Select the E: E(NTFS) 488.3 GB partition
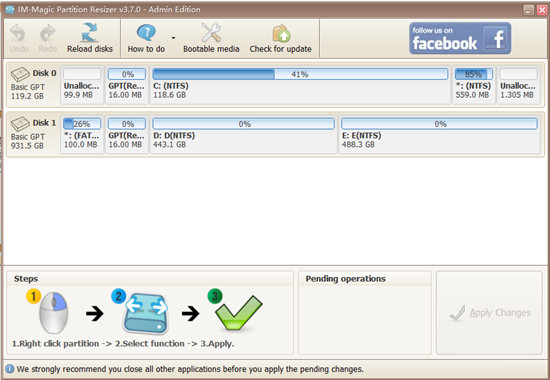550x380 pixels. (x=440, y=134)
